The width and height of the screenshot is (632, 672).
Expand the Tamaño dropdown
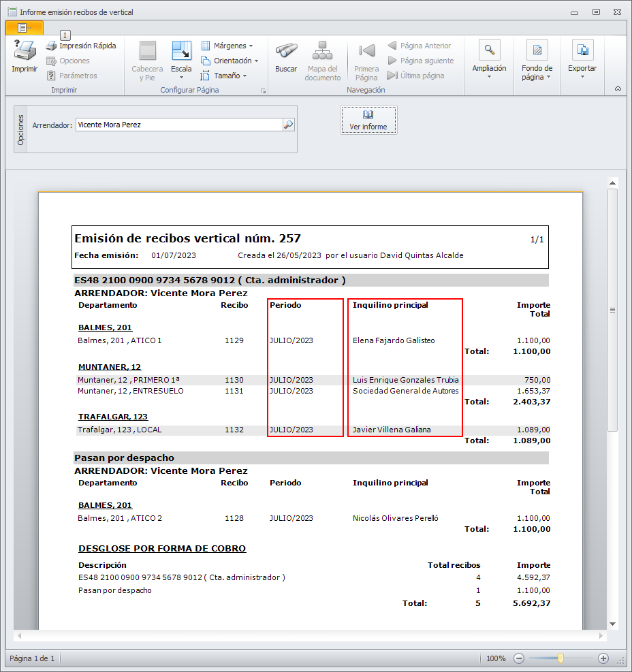point(223,76)
